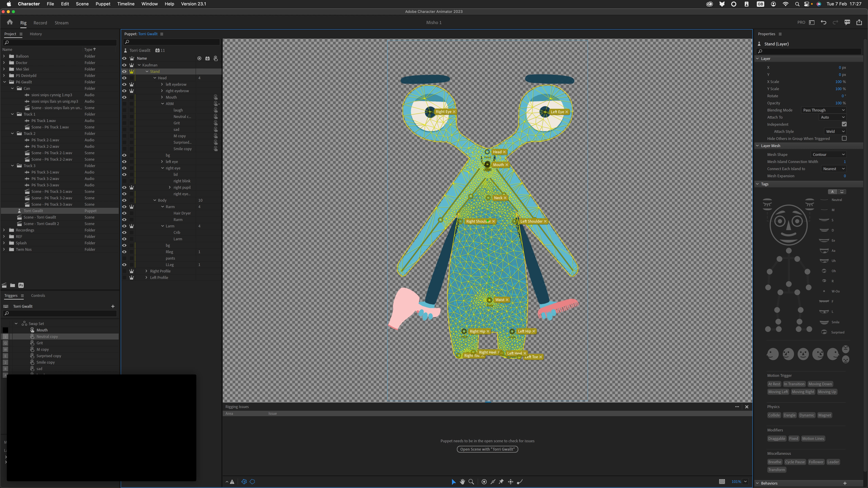Enable Hide Others in Group When Triggered
This screenshot has width=868, height=488.
pos(844,138)
